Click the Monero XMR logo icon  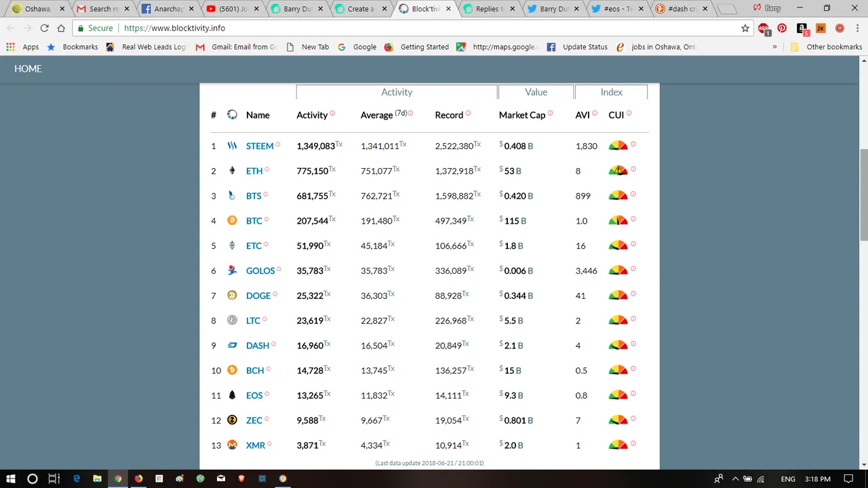pyautogui.click(x=232, y=445)
